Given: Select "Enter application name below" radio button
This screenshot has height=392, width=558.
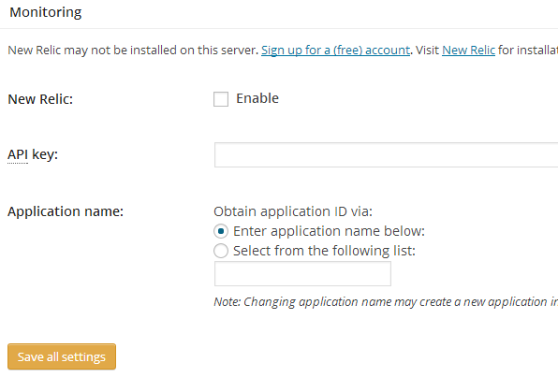Looking at the screenshot, I should [221, 231].
